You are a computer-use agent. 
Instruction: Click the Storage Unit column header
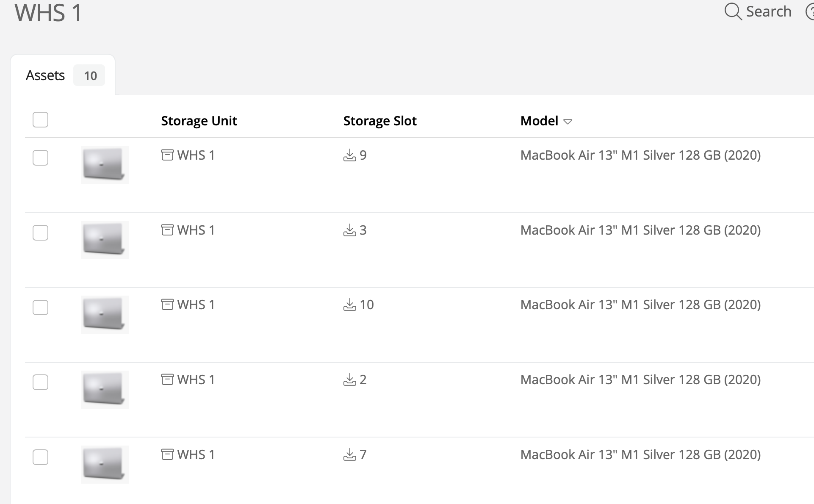(199, 121)
